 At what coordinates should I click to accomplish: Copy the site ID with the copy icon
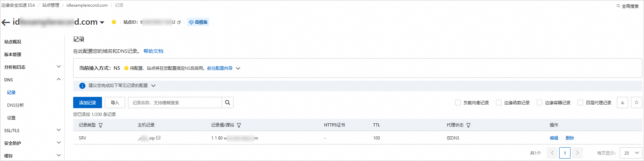tap(179, 22)
